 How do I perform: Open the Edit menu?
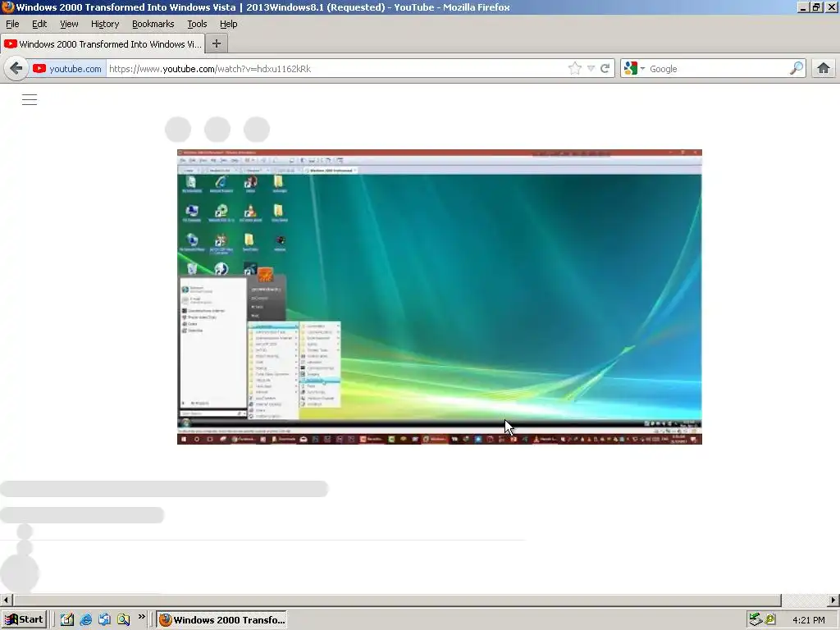tap(39, 24)
